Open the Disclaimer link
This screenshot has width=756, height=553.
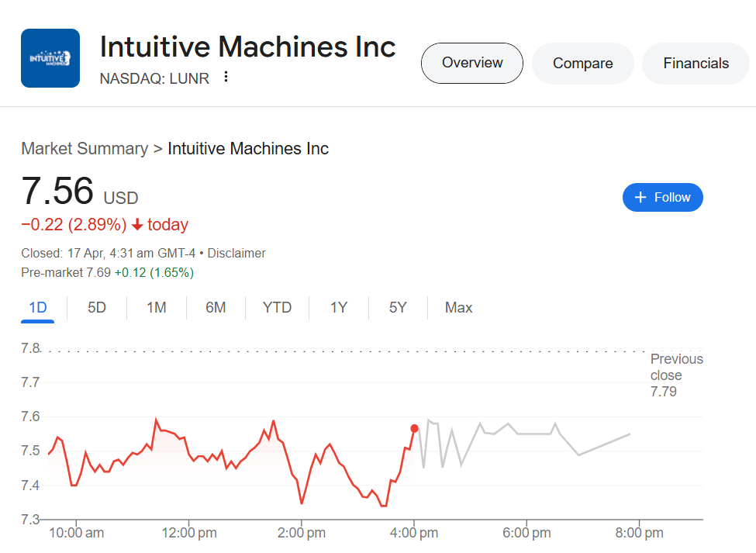[x=236, y=253]
